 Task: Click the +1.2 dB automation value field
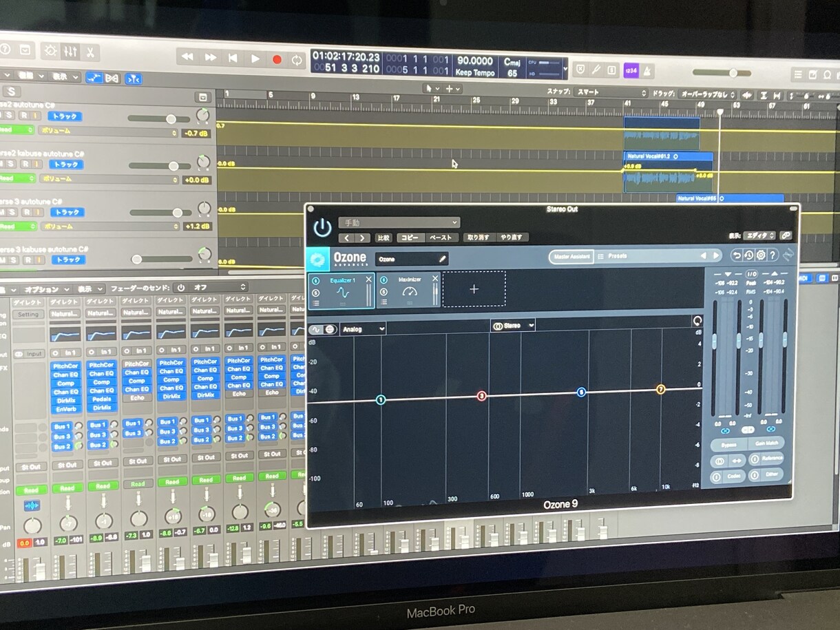197,227
